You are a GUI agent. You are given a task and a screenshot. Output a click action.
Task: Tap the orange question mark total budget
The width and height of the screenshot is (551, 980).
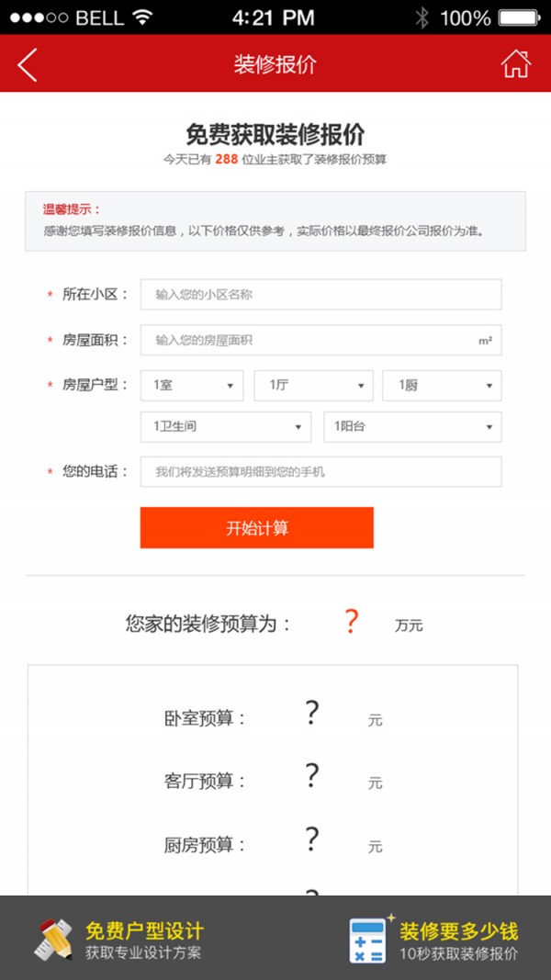(x=351, y=623)
